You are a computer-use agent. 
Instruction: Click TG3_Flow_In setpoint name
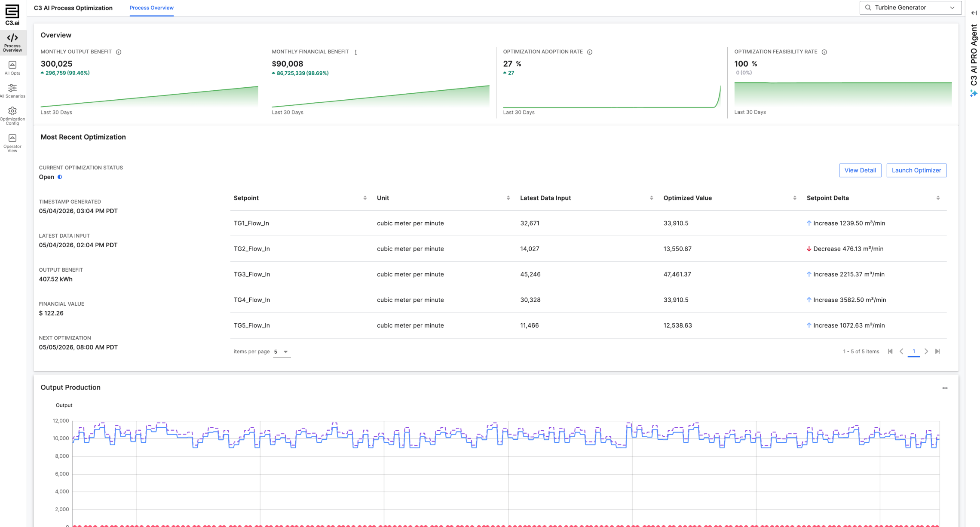pos(252,274)
